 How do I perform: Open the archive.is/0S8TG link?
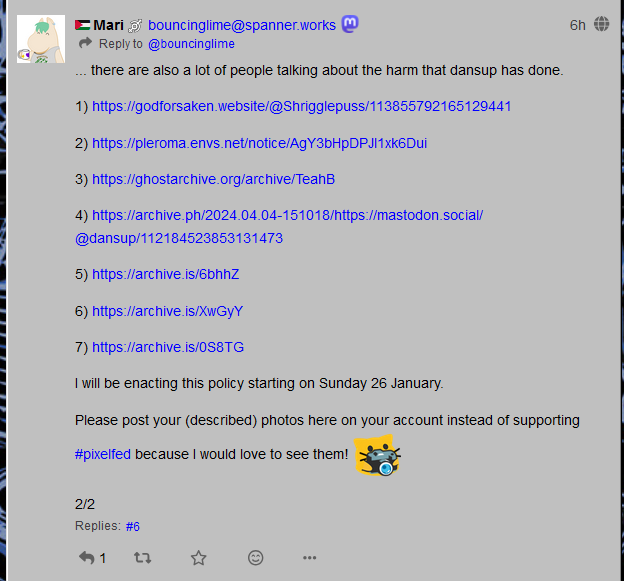click(x=168, y=347)
